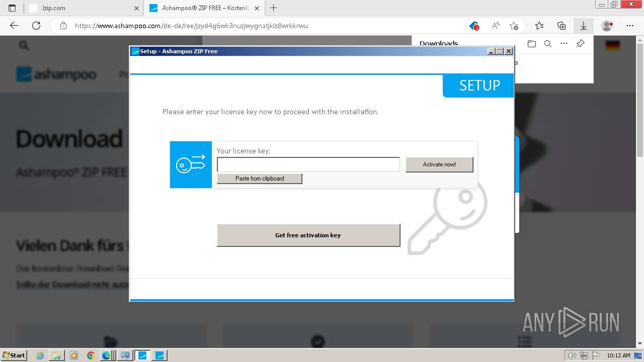Open Google Chrome from taskbar
Viewport: 644px width, 362px height.
(91, 355)
